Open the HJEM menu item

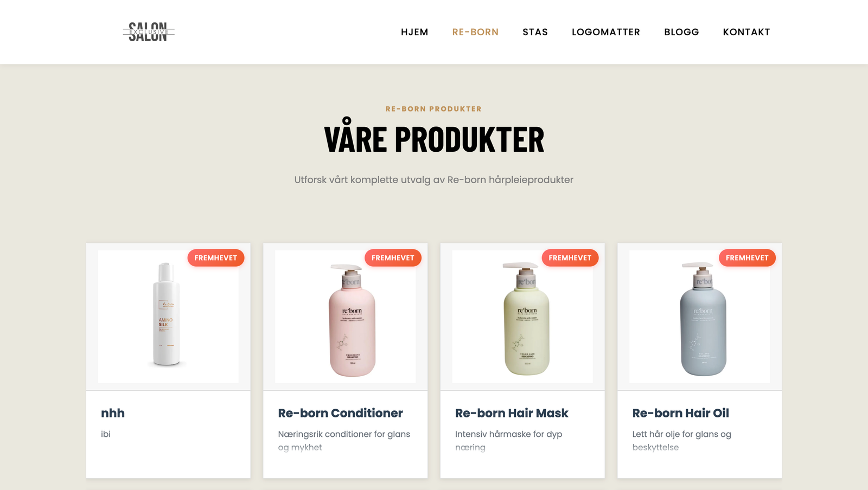(x=414, y=32)
